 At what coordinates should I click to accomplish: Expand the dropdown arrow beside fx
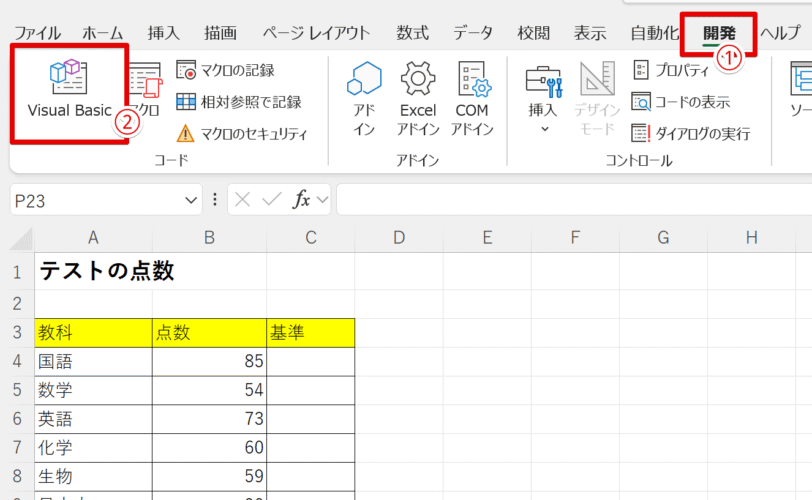click(322, 199)
